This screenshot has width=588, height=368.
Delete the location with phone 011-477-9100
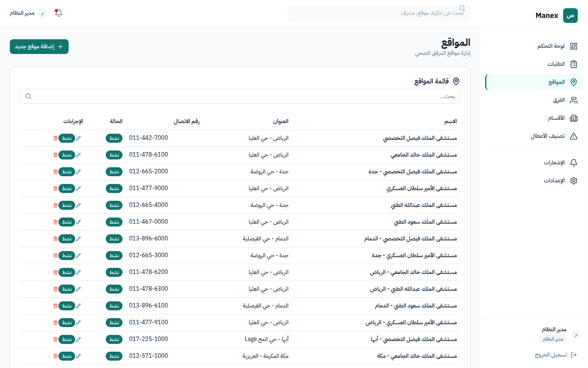56,323
